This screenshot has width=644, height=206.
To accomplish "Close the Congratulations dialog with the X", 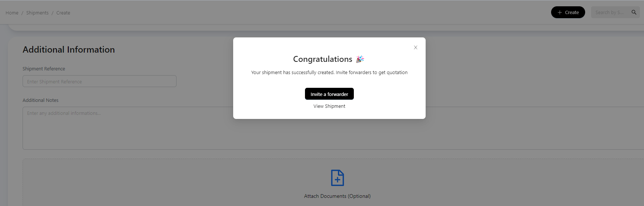I will point(416,47).
